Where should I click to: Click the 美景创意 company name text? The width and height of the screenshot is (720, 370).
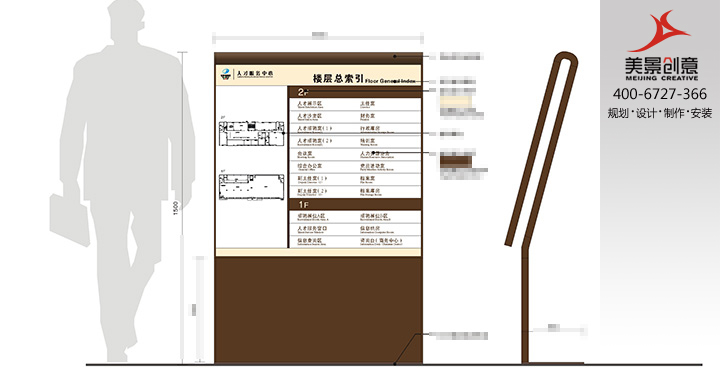[x=661, y=66]
